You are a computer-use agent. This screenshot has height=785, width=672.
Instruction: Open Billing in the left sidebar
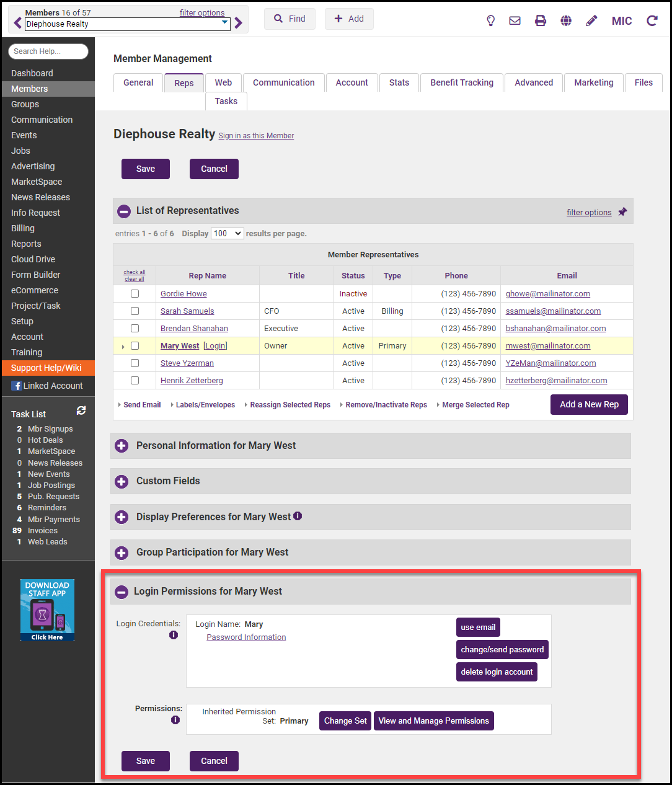click(23, 228)
